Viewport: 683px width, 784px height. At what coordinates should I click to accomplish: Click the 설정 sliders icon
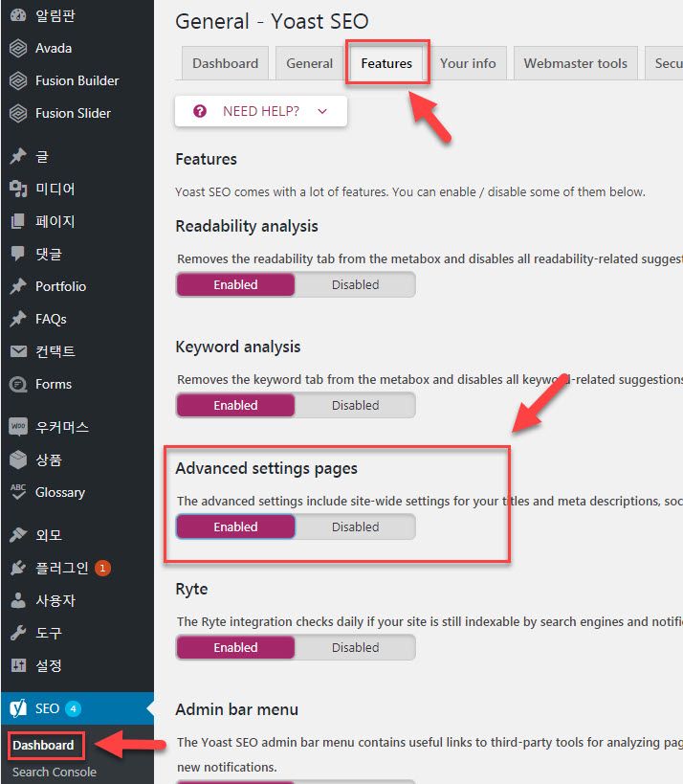tap(18, 665)
